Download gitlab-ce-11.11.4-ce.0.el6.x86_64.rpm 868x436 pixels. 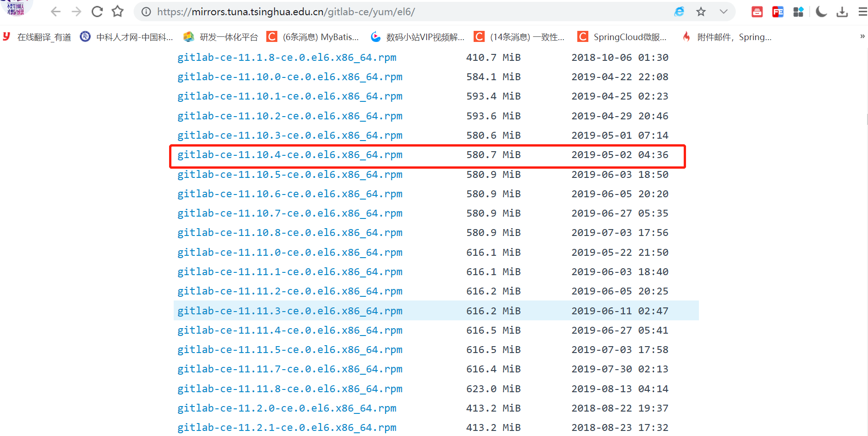pyautogui.click(x=290, y=330)
